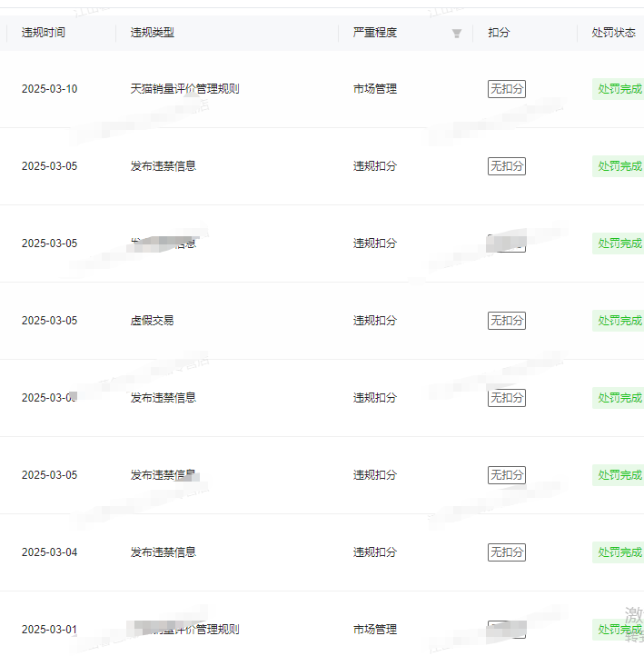The width and height of the screenshot is (644, 656).
Task: Click the 2025-03-01 date cell
Action: [50, 630]
